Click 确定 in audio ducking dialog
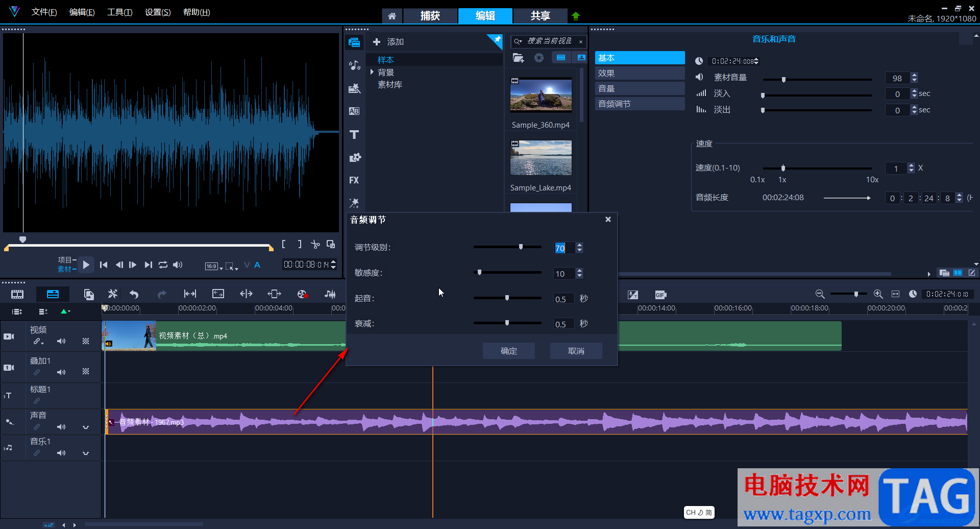This screenshot has width=980, height=529. pos(509,351)
